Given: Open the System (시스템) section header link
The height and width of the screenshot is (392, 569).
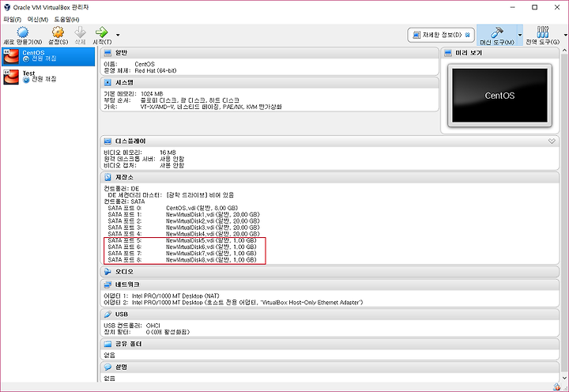Looking at the screenshot, I should point(124,83).
